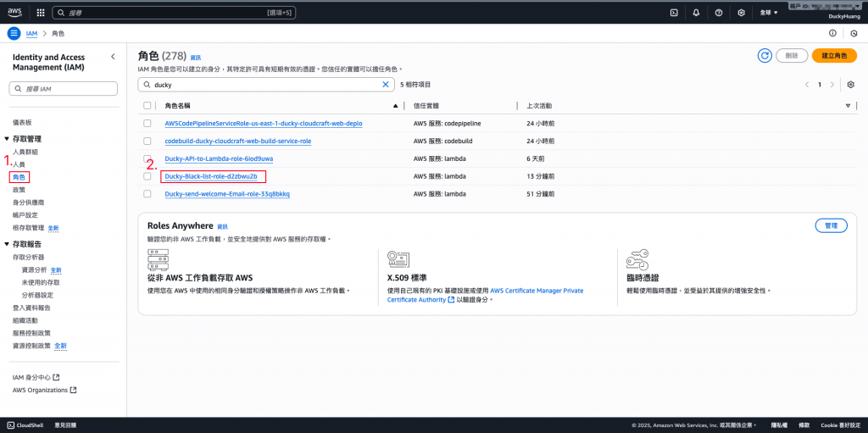868x433 pixels.
Task: Check the Ducky-send-welcome-Email role checkbox
Action: click(x=147, y=194)
